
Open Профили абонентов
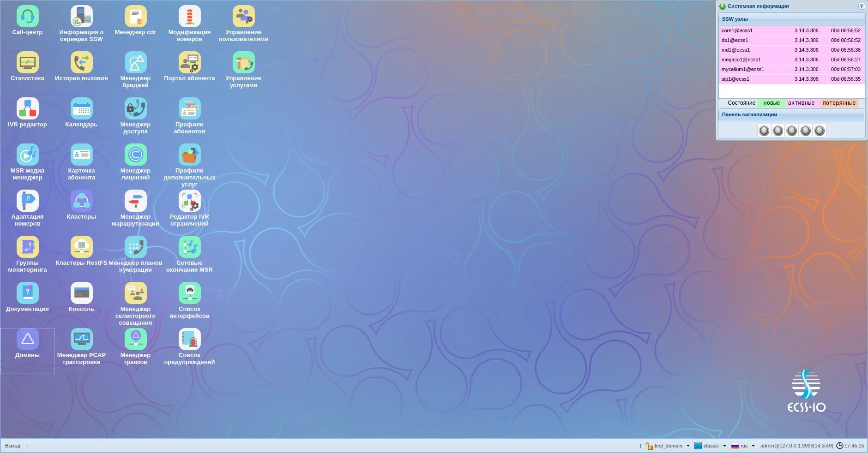click(189, 109)
